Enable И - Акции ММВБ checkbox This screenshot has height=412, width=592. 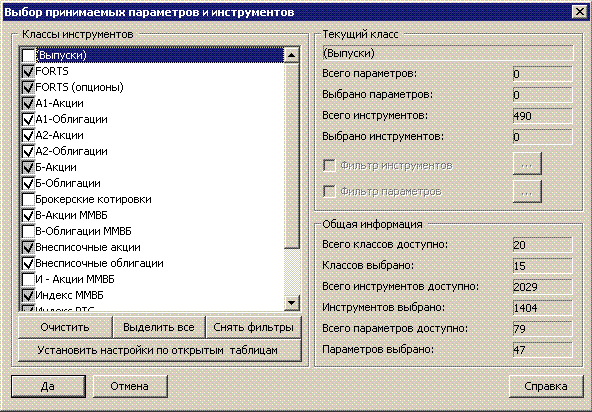(28, 279)
